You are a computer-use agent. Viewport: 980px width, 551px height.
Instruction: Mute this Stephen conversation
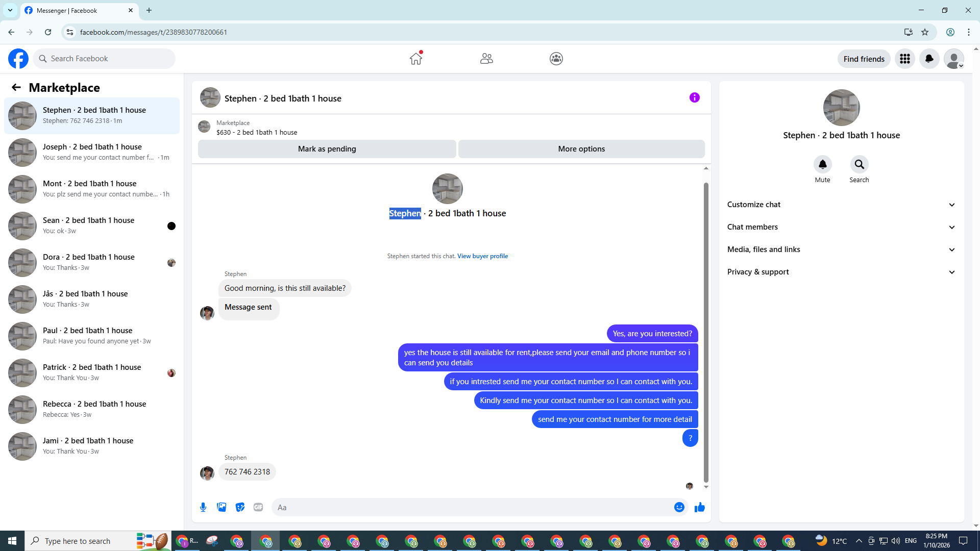[x=822, y=164]
